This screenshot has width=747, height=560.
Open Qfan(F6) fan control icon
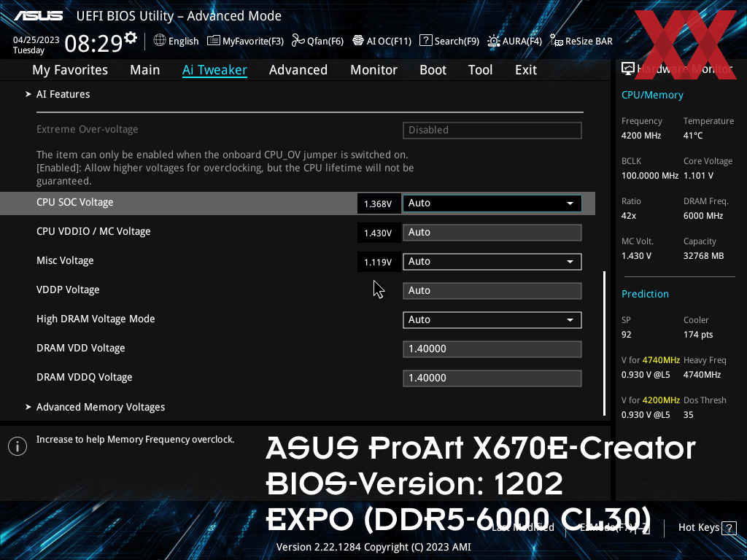298,41
